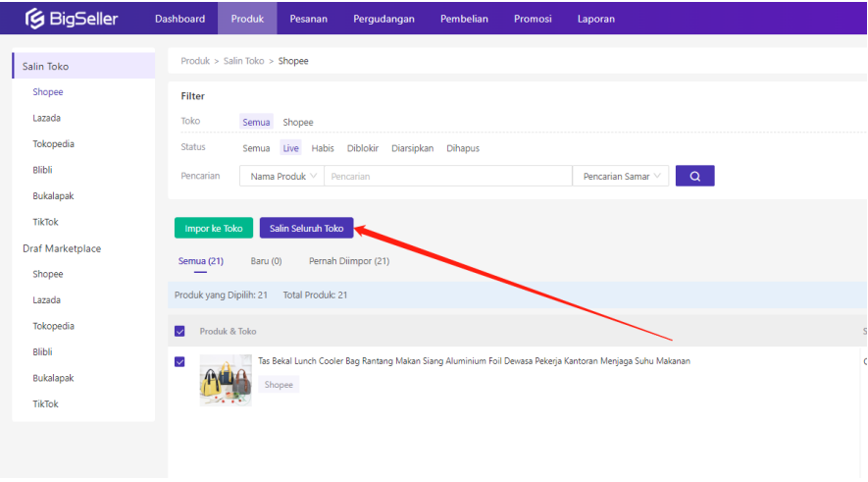Toggle the select-all checkbox in table header
The image size is (868, 482).
(179, 331)
